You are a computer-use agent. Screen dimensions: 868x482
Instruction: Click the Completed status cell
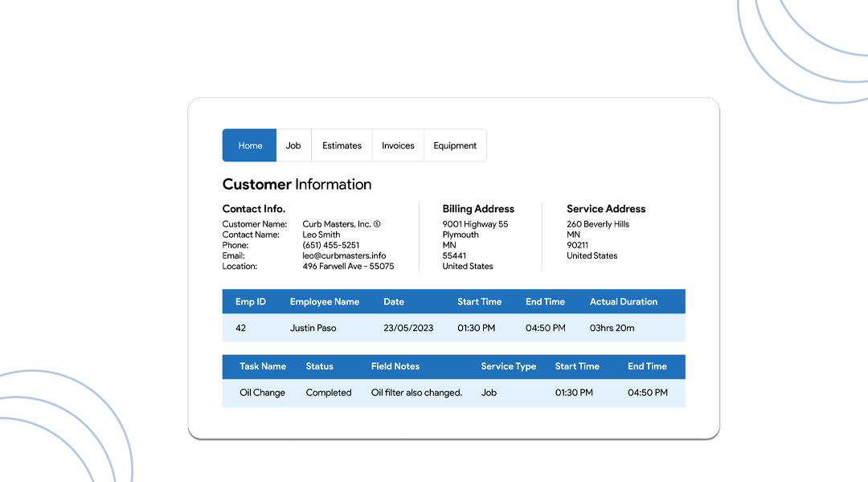[x=329, y=392]
